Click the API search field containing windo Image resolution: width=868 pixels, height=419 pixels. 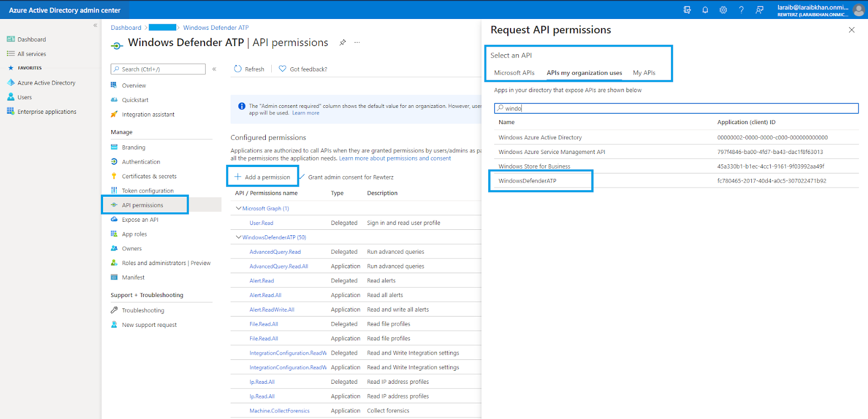(676, 108)
